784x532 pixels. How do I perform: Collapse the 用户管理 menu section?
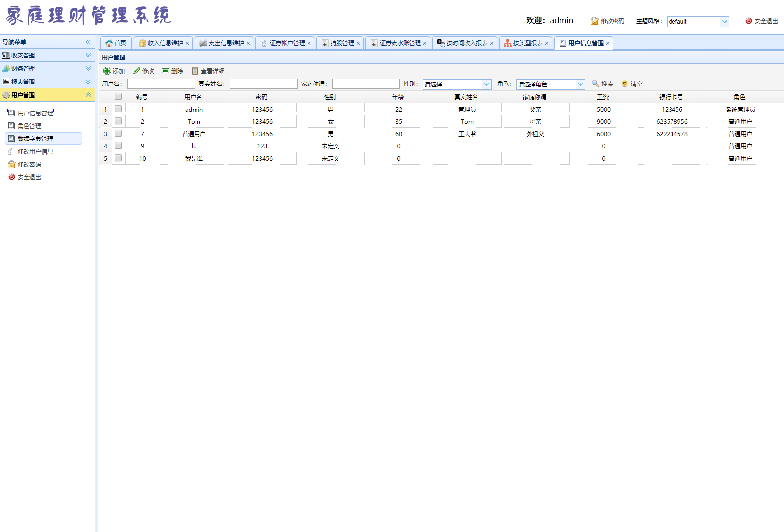[x=88, y=95]
